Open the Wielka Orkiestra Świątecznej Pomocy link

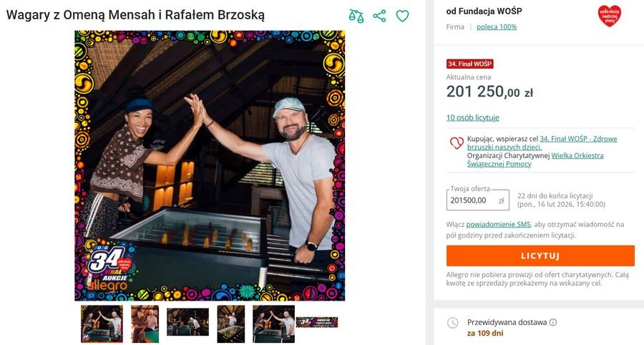pos(577,155)
